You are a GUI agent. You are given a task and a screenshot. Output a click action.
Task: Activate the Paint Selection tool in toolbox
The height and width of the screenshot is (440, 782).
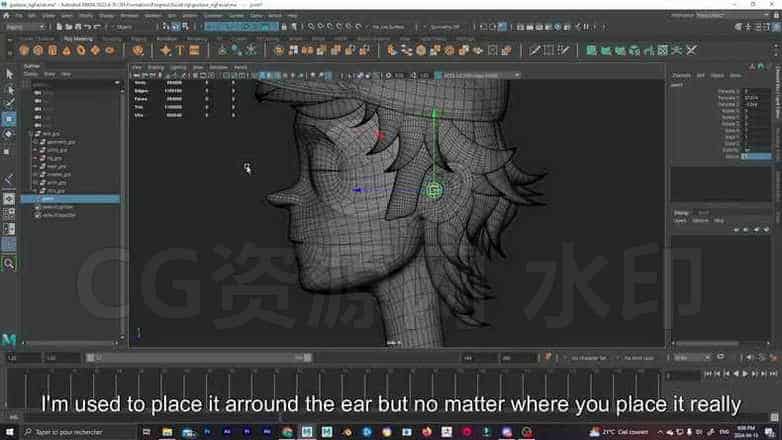coord(9,104)
